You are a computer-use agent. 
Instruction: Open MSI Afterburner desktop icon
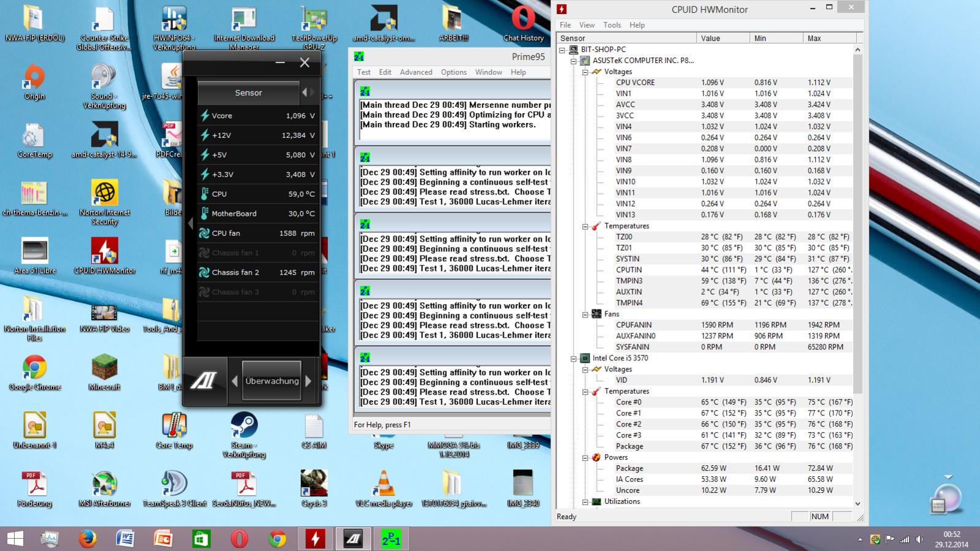(x=104, y=488)
